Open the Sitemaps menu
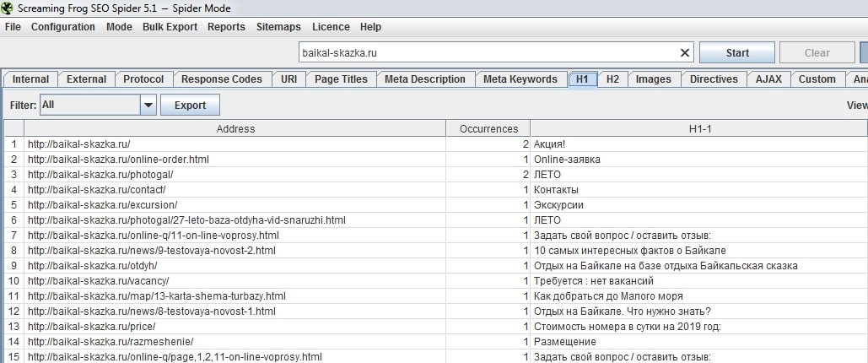The width and height of the screenshot is (868, 363). click(x=278, y=27)
